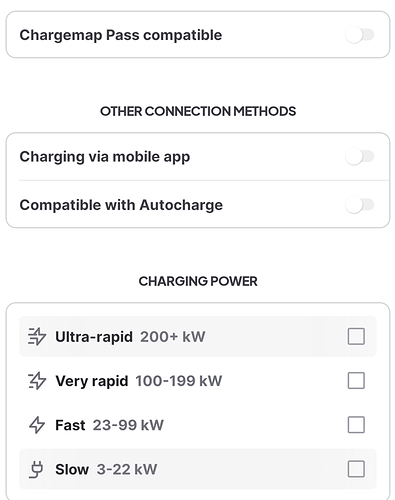Turn on Charging via mobile app switch
Screen dimensions: 395x500
coord(360,156)
